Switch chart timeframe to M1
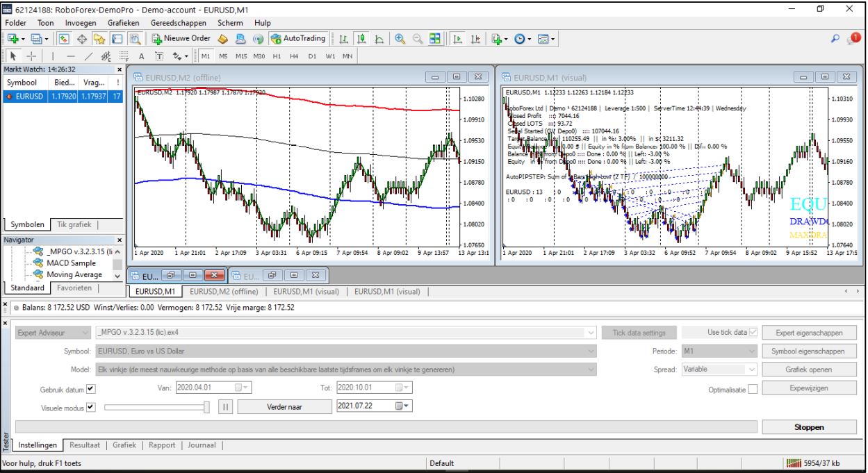Image resolution: width=868 pixels, height=473 pixels. (207, 55)
